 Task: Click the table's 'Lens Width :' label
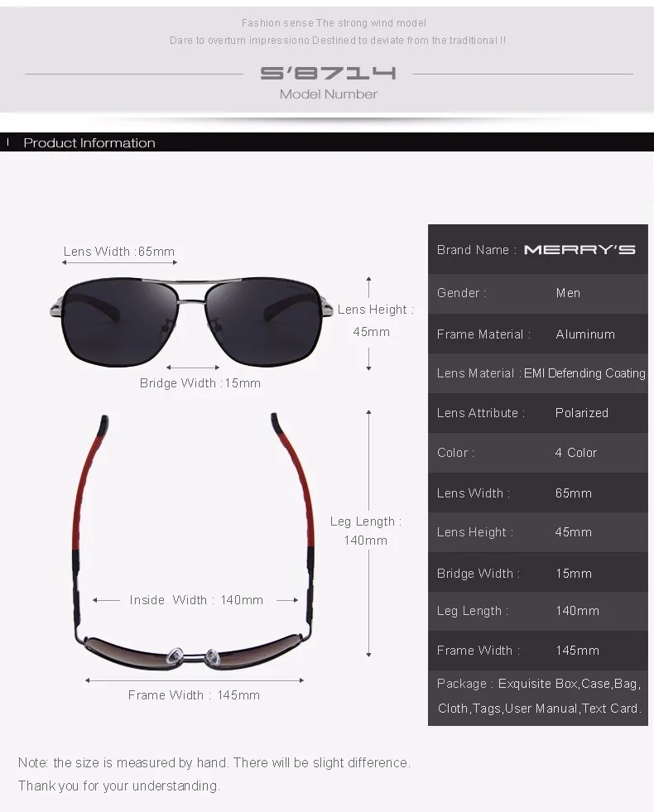click(x=474, y=493)
